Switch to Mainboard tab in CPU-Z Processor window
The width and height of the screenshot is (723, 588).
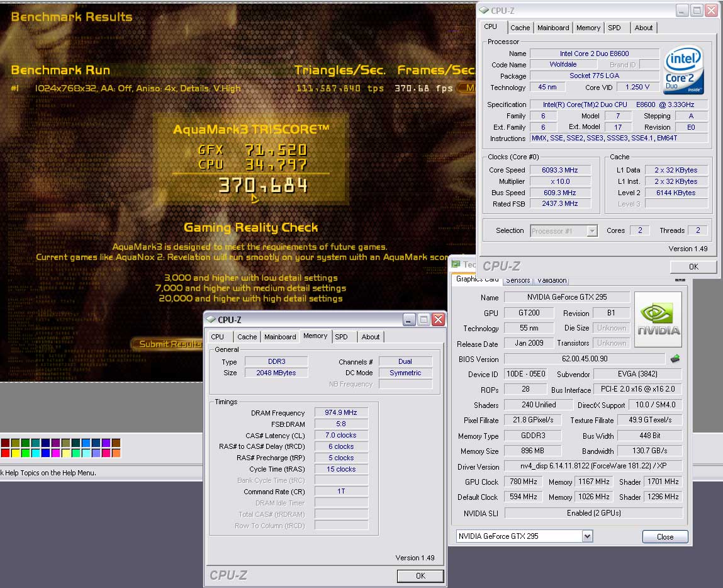click(553, 28)
